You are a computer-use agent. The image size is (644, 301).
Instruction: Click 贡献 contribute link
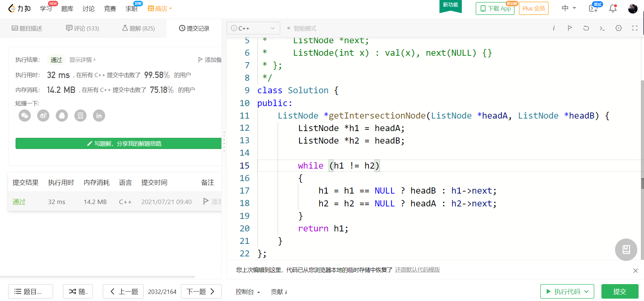tap(279, 292)
